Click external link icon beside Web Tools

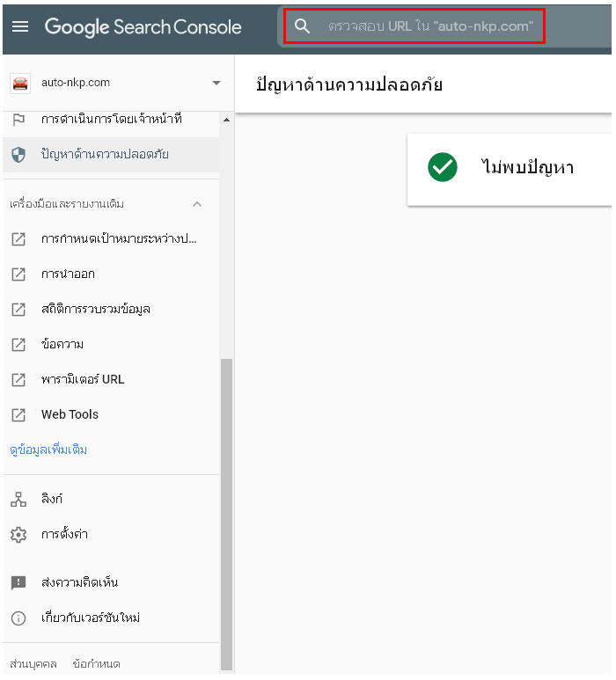[18, 414]
